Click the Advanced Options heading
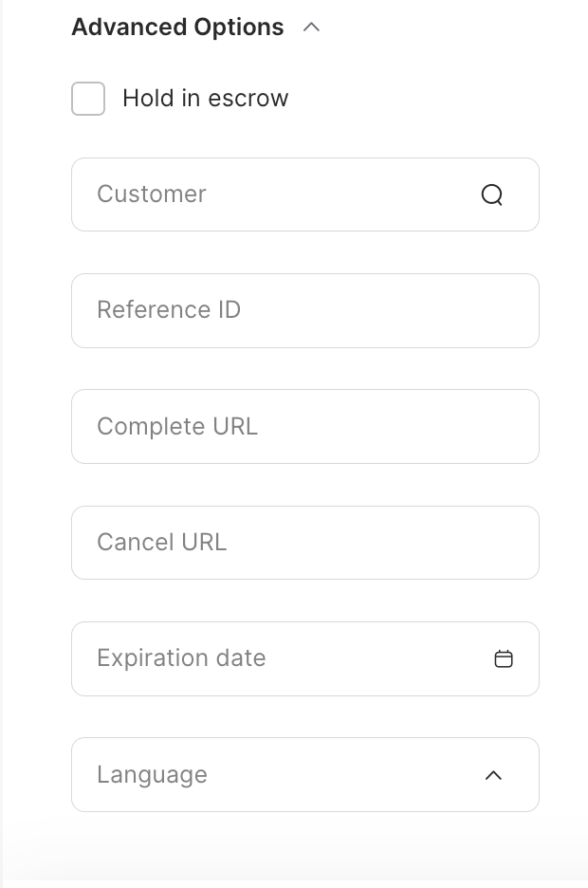 point(177,28)
